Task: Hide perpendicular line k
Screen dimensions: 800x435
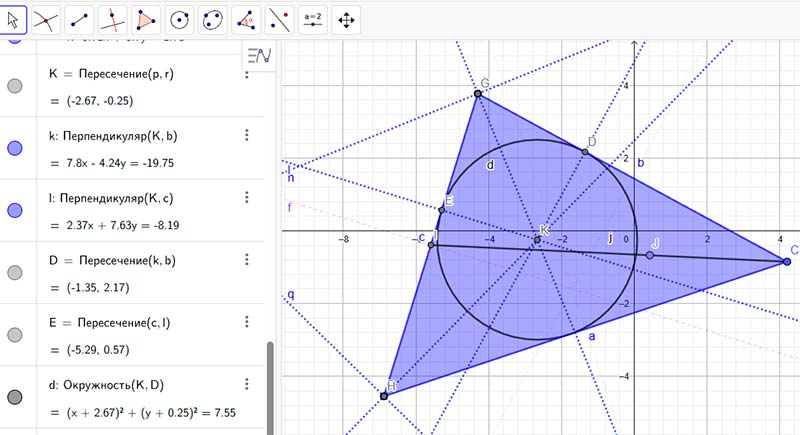Action: [x=15, y=148]
